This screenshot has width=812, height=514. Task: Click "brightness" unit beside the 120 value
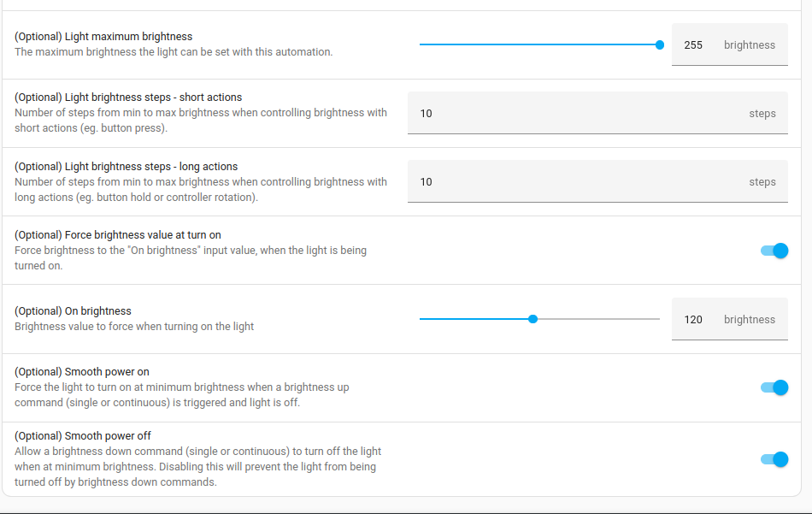point(750,320)
